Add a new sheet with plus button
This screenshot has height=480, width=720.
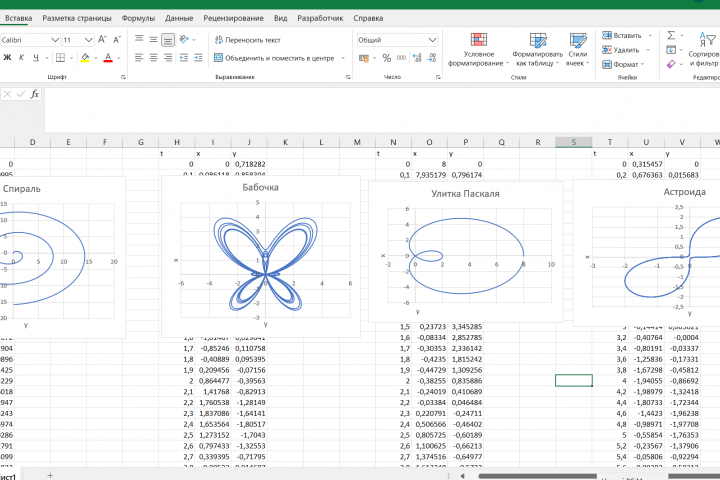50,475
